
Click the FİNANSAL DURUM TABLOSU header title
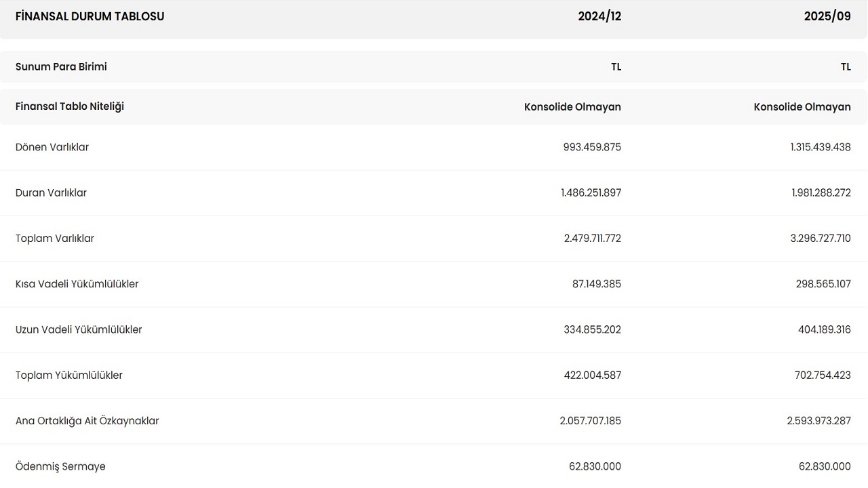[x=90, y=16]
